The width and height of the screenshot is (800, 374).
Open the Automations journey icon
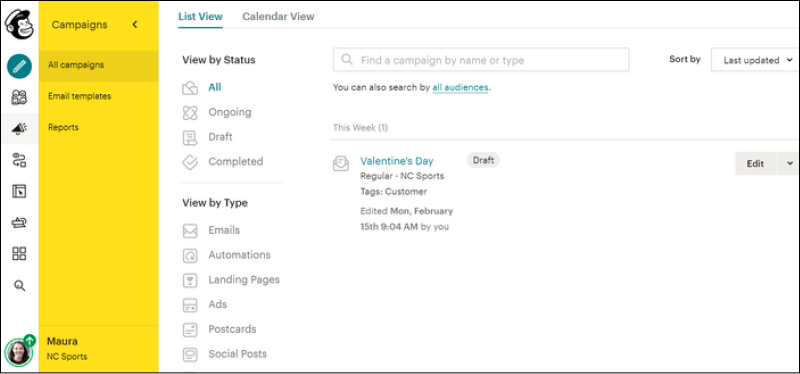(19, 160)
